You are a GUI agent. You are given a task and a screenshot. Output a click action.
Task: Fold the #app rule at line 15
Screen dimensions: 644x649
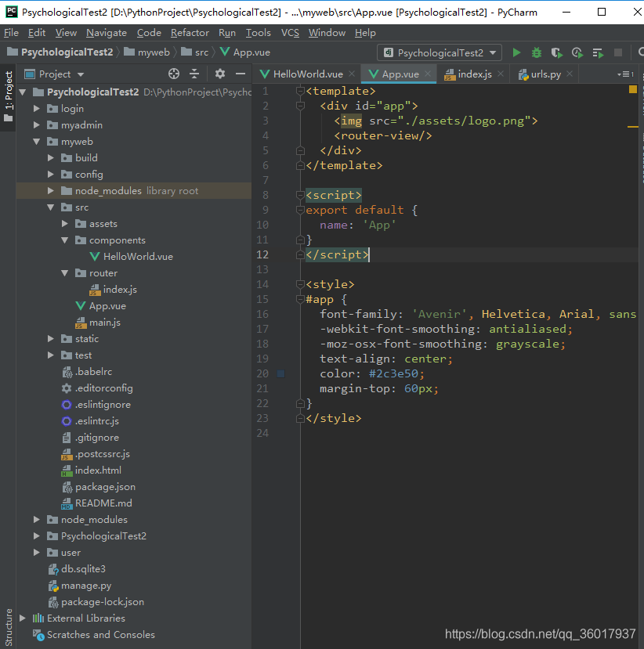[x=300, y=299]
